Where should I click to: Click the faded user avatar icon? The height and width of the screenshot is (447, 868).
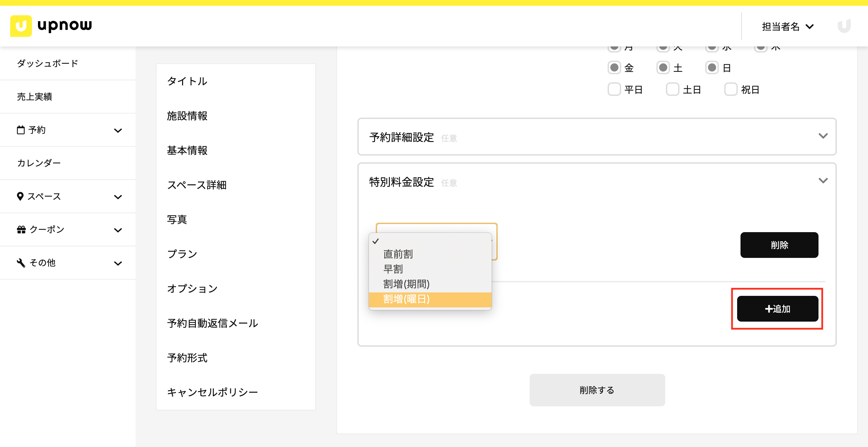coord(844,26)
